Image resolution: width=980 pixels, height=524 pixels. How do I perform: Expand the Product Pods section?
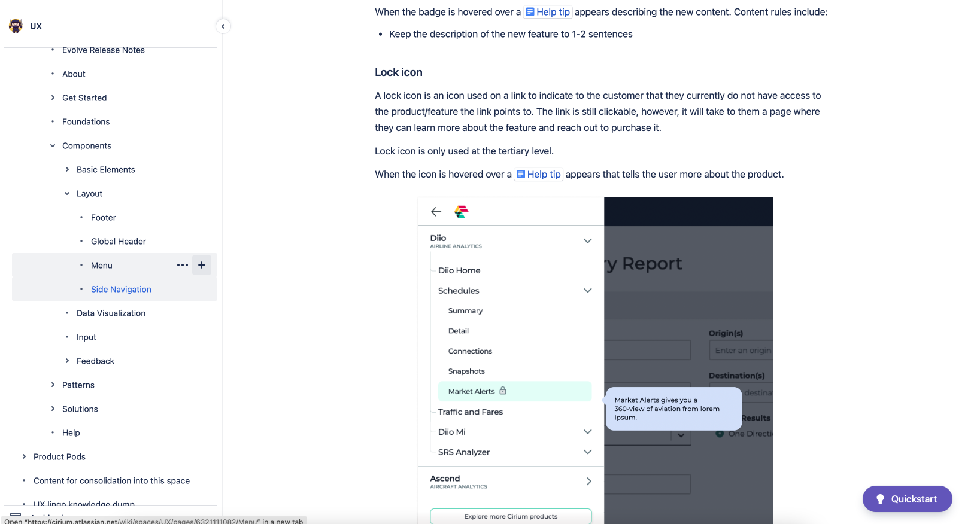click(24, 456)
